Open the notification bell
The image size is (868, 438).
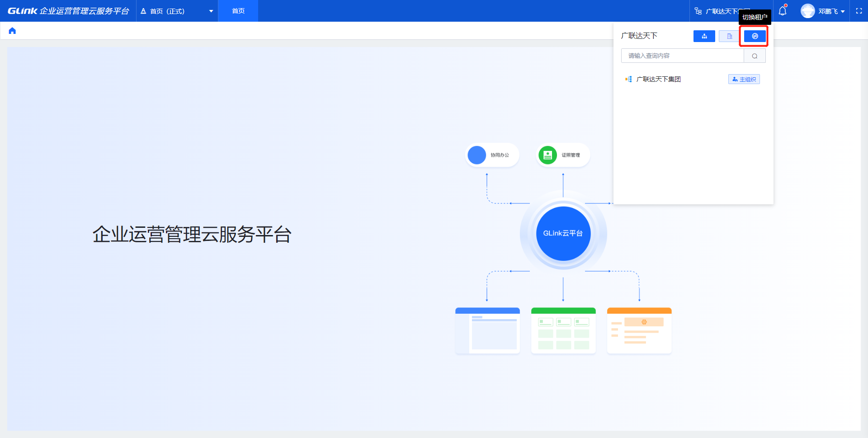(783, 11)
